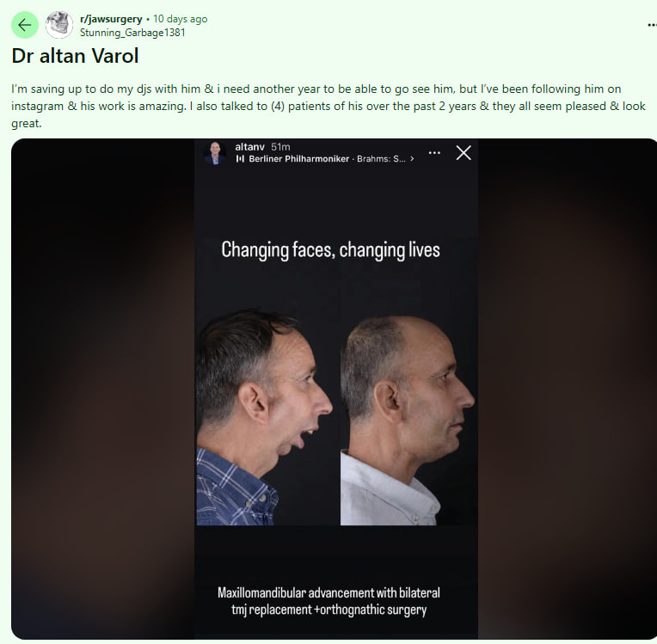Expand the Brahms track chevron arrow

(x=412, y=159)
